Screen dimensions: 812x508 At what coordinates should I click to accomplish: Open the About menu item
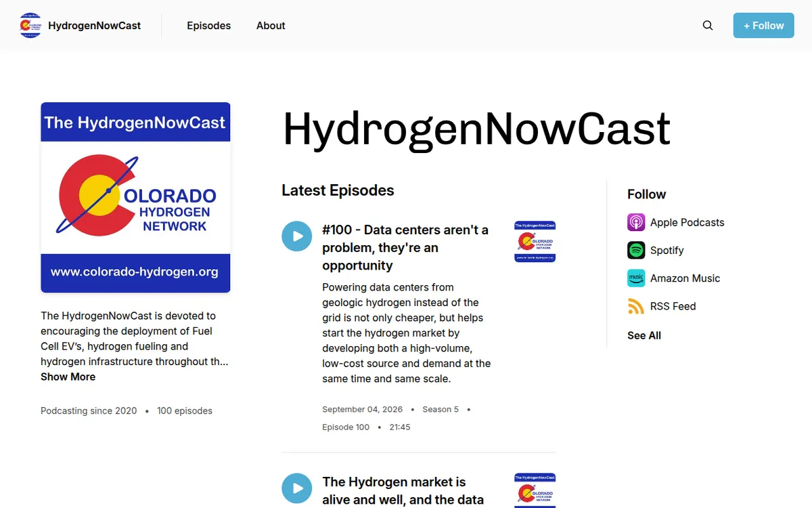[271, 26]
